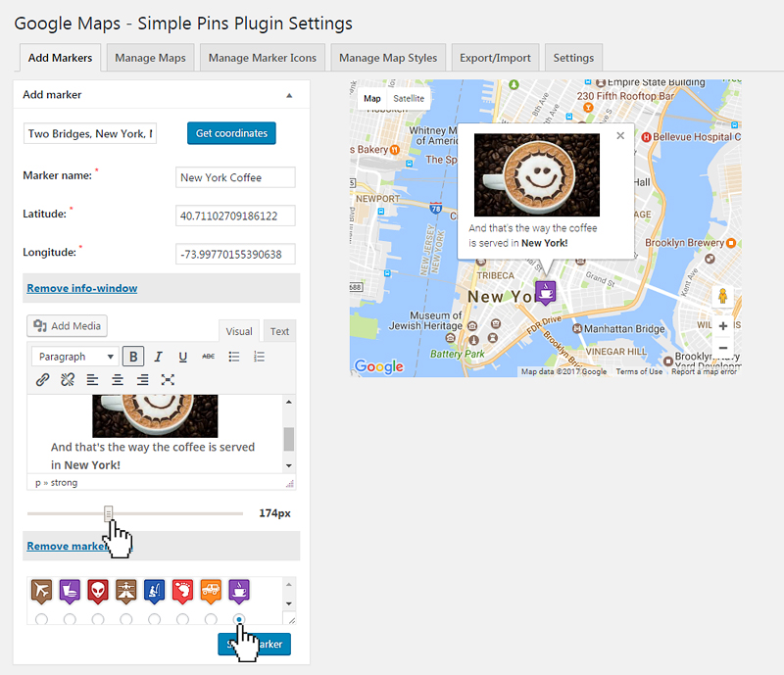Click editor scrollbar down arrow
The height and width of the screenshot is (675, 784).
click(x=289, y=465)
